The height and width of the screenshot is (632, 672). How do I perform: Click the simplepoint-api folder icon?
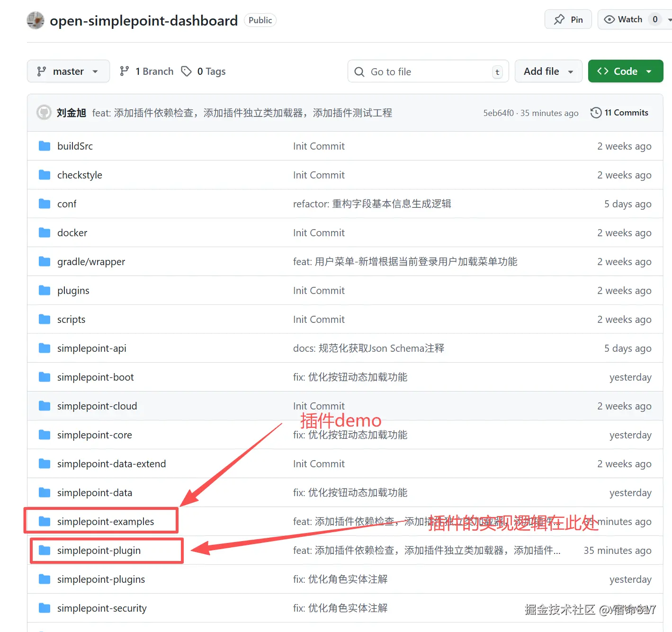pos(45,348)
